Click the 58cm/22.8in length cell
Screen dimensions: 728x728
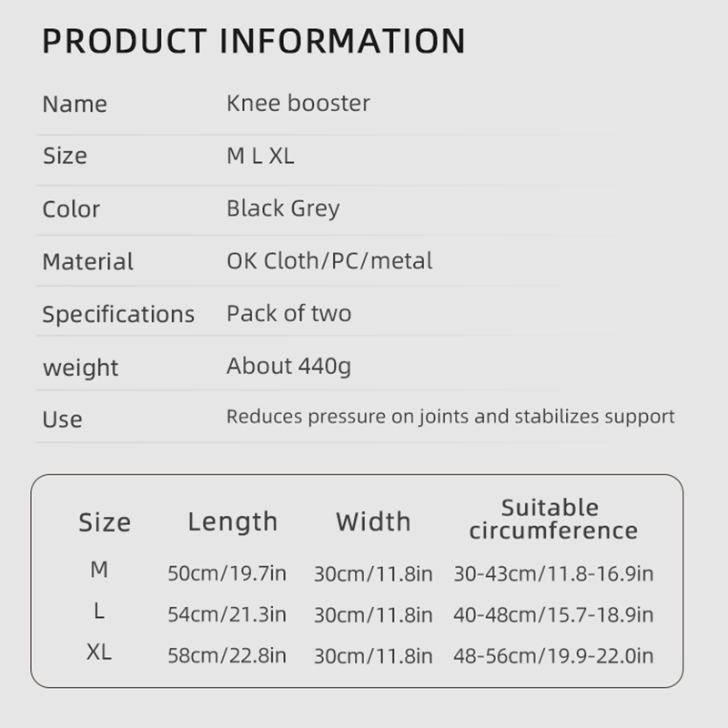227,655
